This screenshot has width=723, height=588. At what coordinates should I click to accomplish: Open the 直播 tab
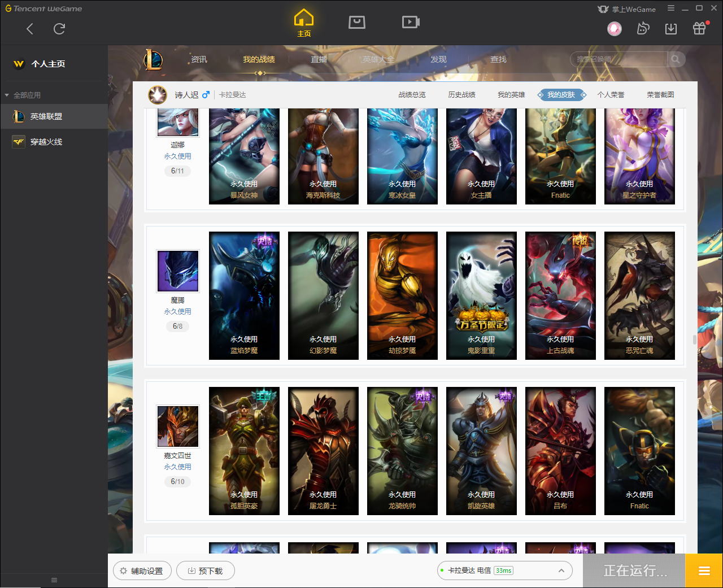tap(319, 59)
